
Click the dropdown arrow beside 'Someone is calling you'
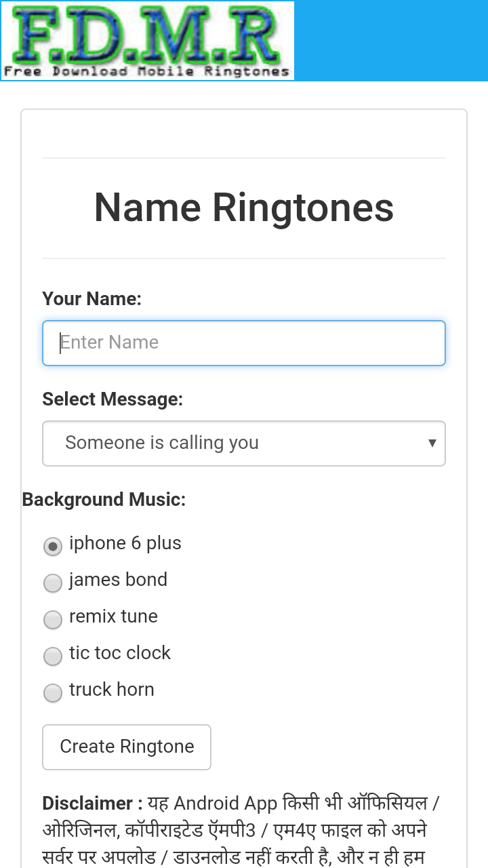[x=432, y=443]
